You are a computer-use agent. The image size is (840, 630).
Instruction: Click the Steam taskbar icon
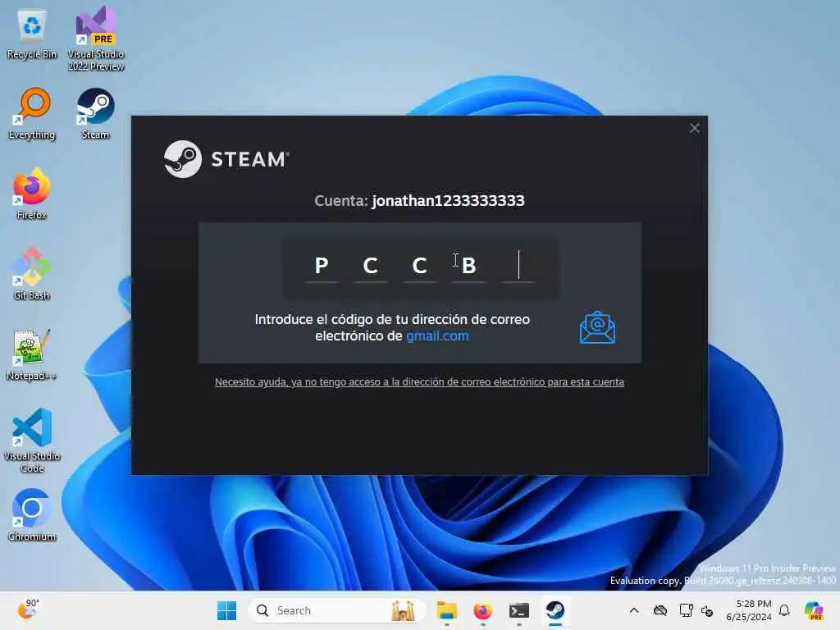point(555,610)
